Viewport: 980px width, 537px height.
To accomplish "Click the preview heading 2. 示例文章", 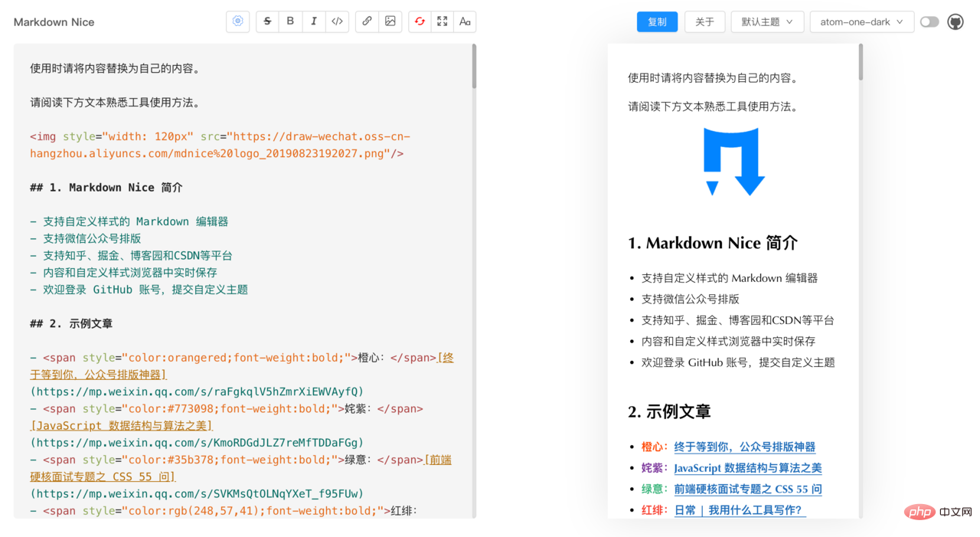I will tap(669, 412).
